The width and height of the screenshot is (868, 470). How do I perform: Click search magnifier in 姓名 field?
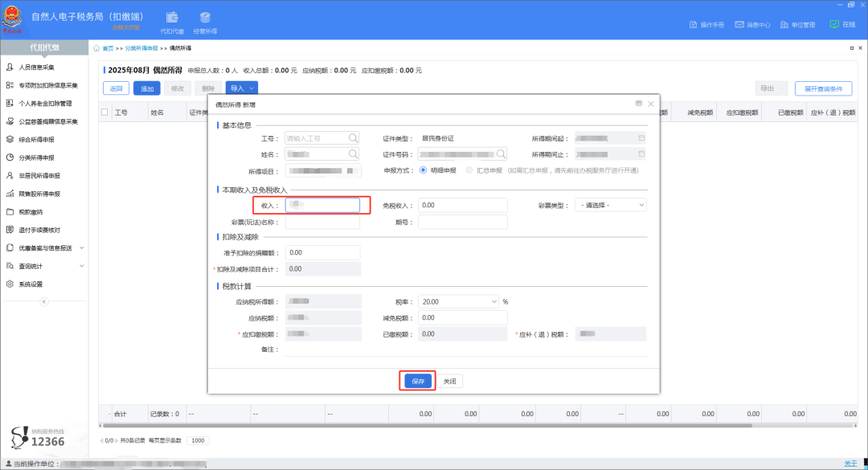353,153
